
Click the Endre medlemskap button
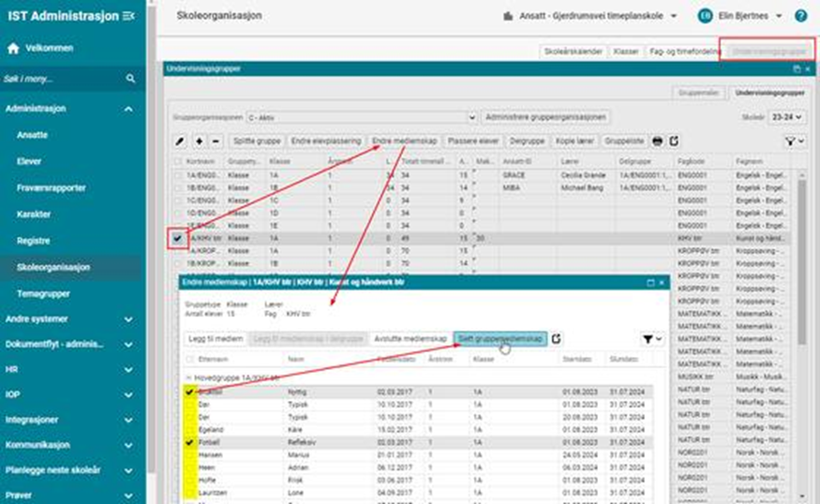(x=405, y=141)
